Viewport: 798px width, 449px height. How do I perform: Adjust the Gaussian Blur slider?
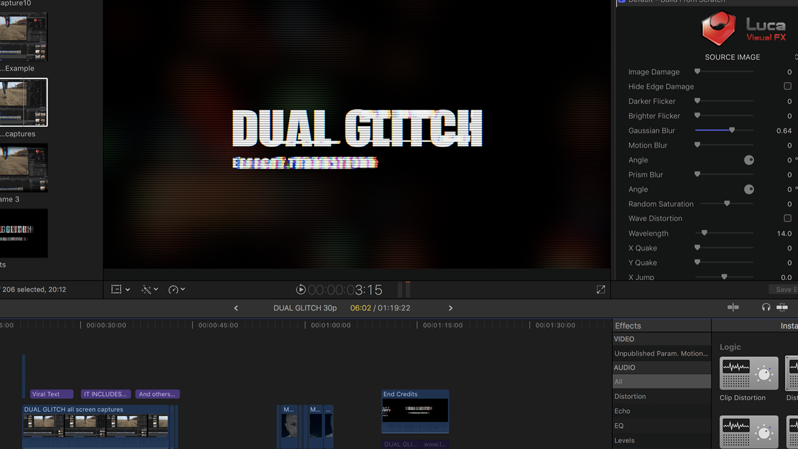pos(732,130)
